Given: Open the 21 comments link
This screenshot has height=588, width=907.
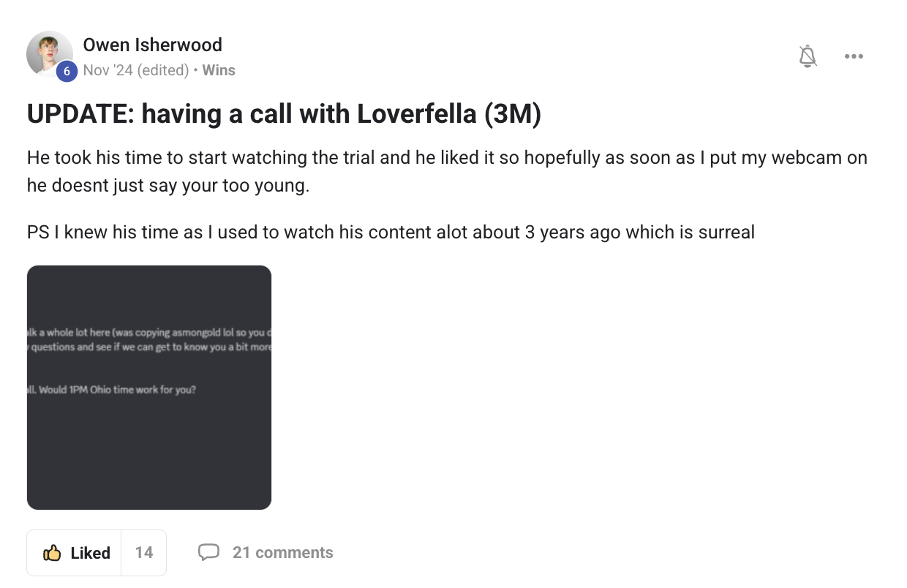Looking at the screenshot, I should click(282, 553).
